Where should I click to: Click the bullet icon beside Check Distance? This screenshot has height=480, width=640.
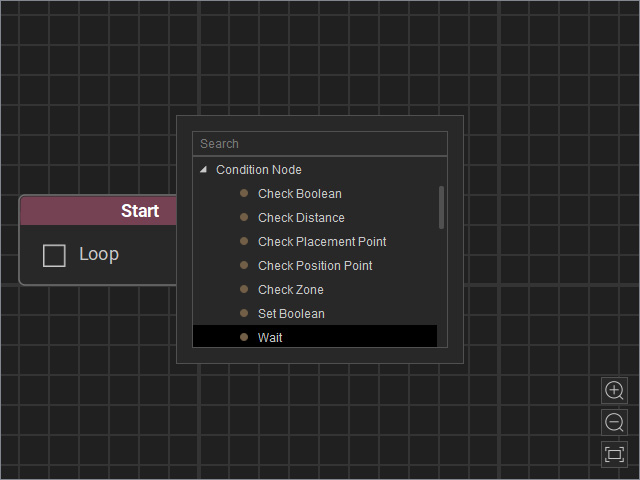coord(244,217)
